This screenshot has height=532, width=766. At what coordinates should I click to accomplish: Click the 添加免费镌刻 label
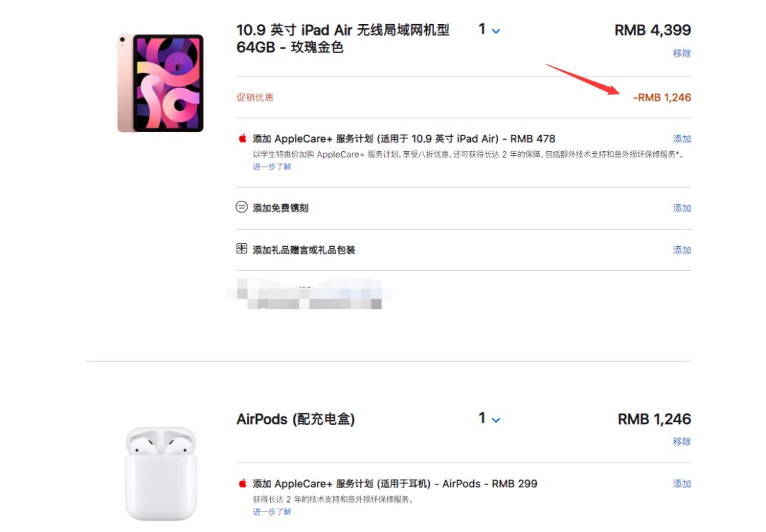coord(280,208)
